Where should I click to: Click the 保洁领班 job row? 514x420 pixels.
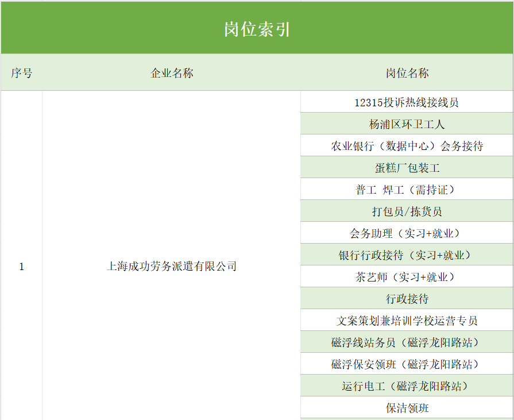pos(407,408)
